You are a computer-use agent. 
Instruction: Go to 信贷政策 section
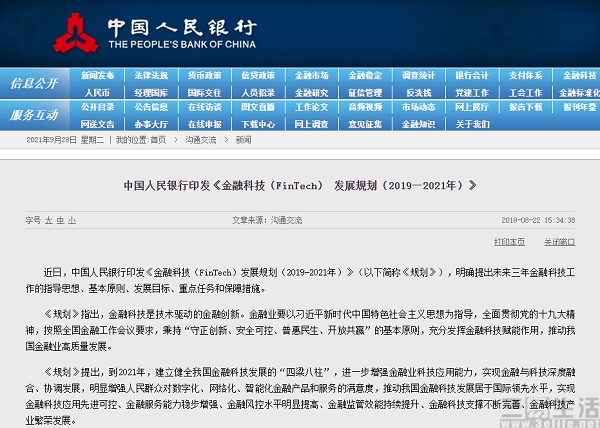coord(258,75)
